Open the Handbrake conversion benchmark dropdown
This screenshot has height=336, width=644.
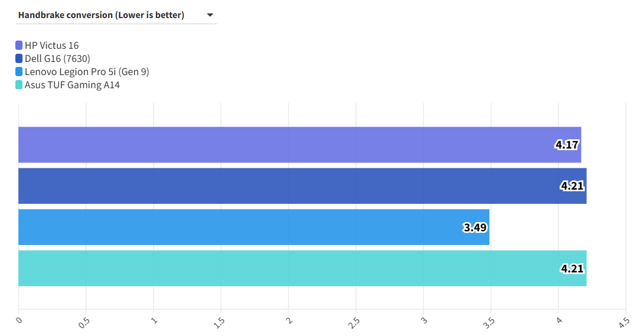(101, 15)
